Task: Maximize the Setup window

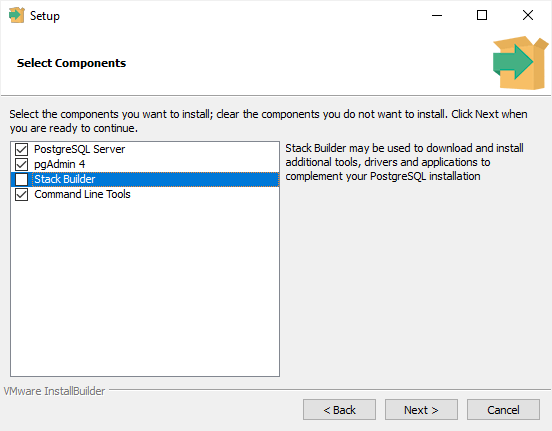Action: (482, 15)
